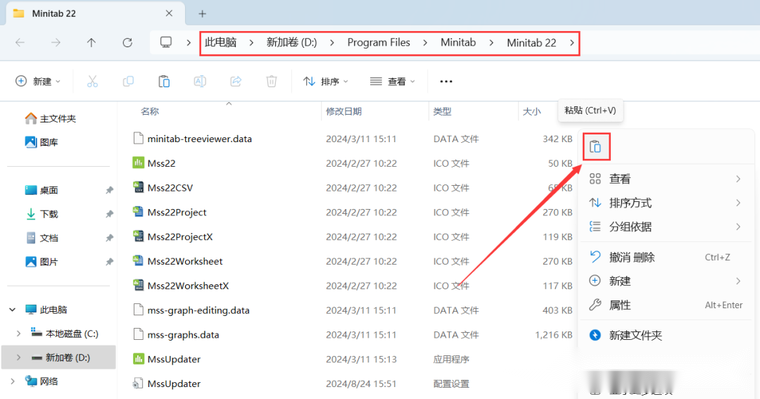The width and height of the screenshot is (760, 399).
Task: Click 新加卷 (D:) in the address breadcrumb
Action: (x=291, y=43)
